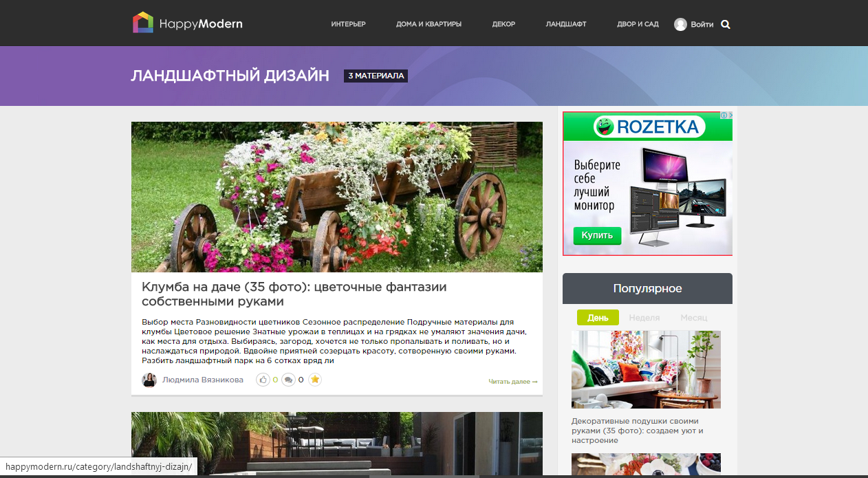
Task: Switch popular list to Месяц tab
Action: point(693,318)
